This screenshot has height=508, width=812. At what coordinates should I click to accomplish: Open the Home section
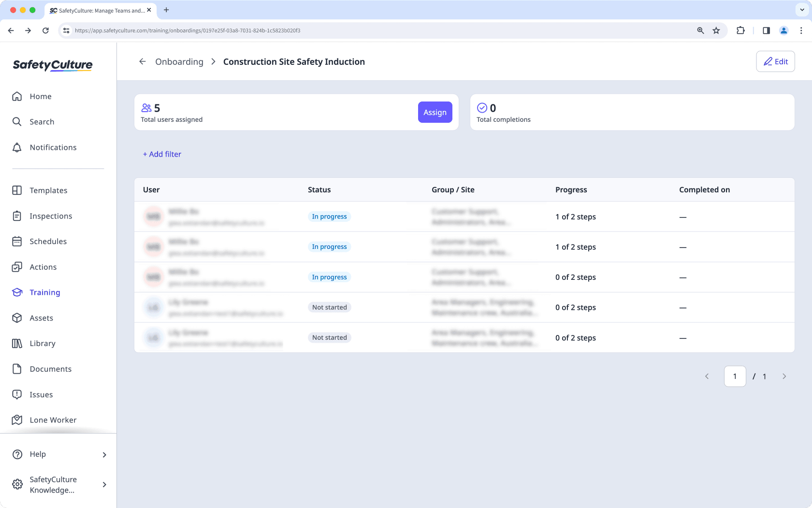pos(41,96)
